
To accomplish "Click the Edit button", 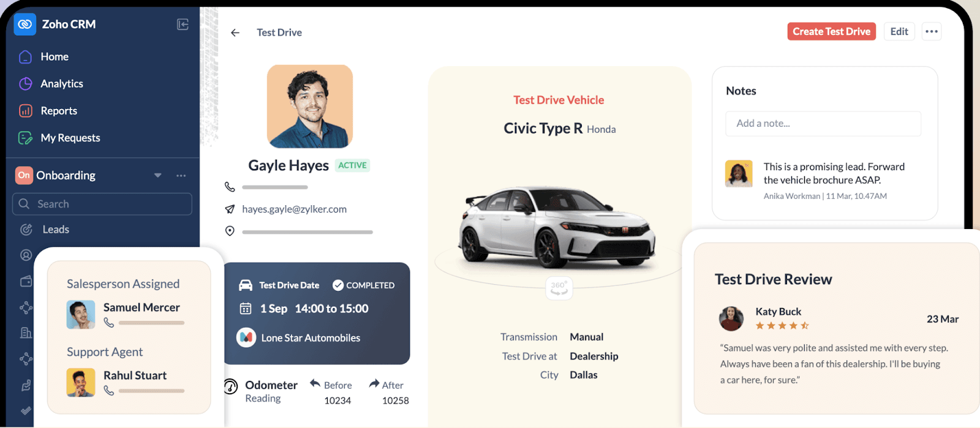I will [899, 32].
